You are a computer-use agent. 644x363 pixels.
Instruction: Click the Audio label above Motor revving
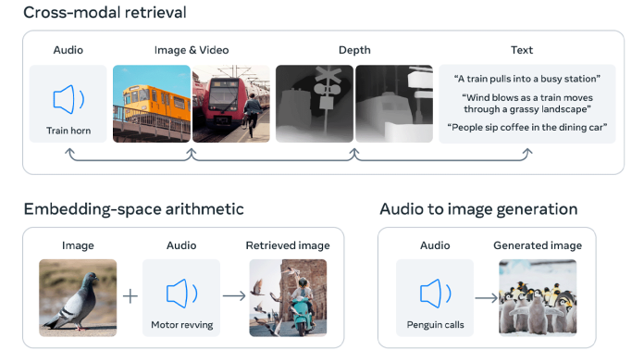(x=181, y=245)
